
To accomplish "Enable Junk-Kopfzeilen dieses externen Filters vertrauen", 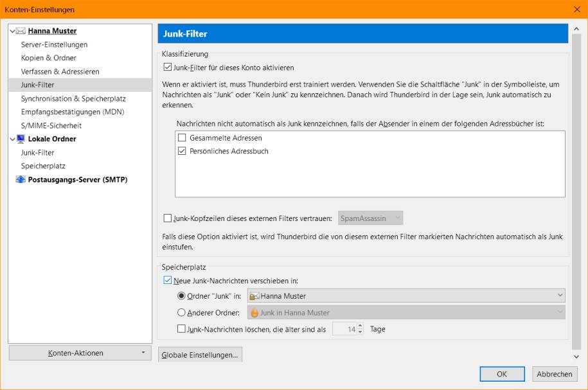I will pyautogui.click(x=167, y=218).
